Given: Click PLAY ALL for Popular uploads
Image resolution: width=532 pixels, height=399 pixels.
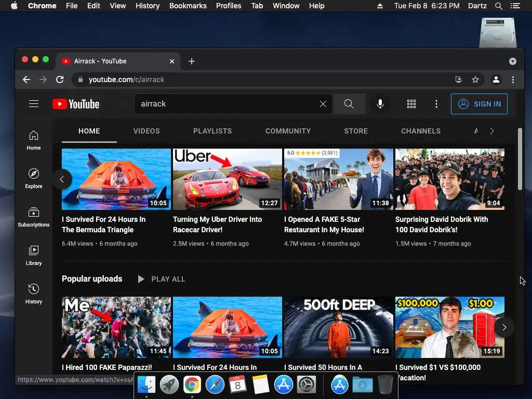Looking at the screenshot, I should pos(162,279).
